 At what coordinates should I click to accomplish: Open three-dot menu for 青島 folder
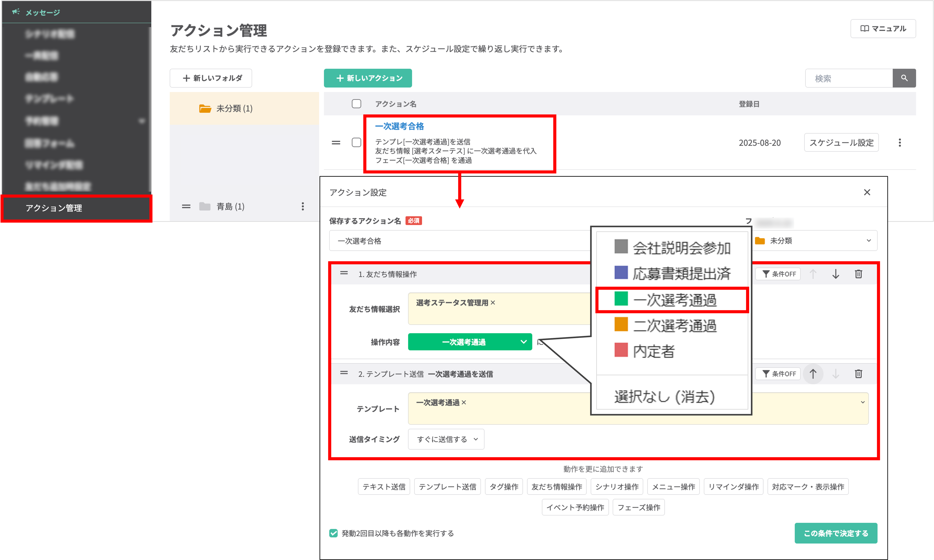coord(303,206)
